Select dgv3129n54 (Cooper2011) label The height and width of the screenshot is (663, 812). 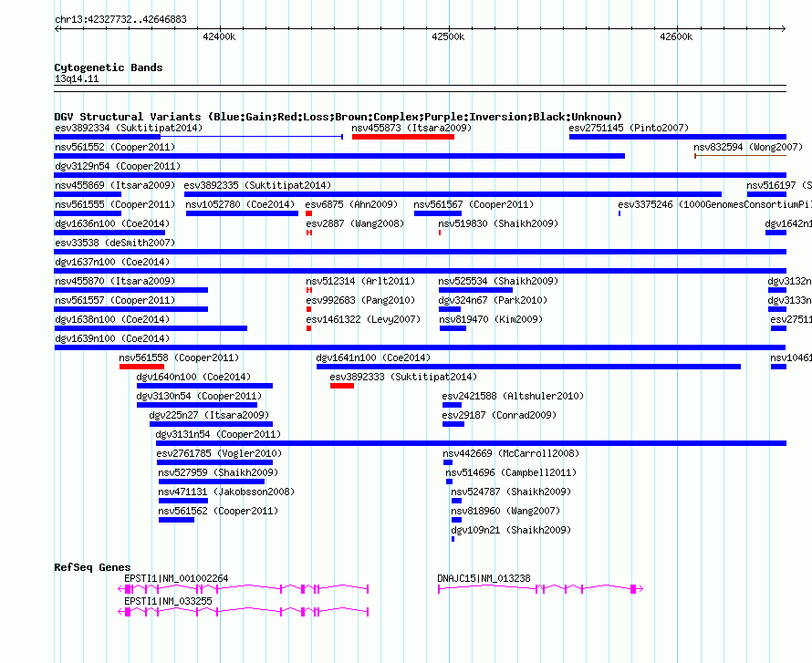coord(118,166)
